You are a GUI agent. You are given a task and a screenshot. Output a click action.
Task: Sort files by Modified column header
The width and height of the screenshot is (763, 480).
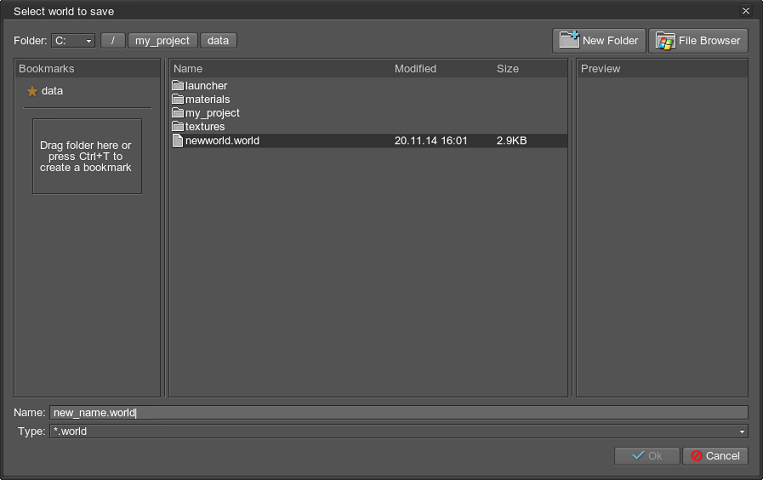pos(415,69)
